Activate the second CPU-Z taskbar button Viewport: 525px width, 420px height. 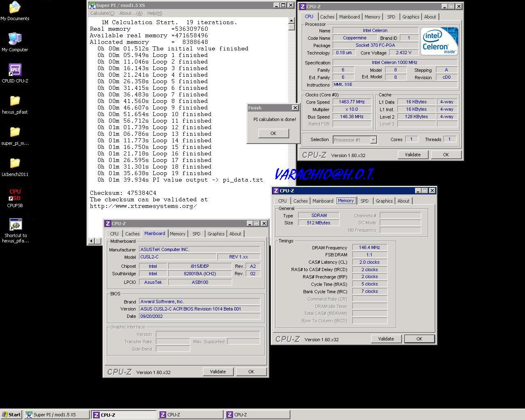(191, 415)
